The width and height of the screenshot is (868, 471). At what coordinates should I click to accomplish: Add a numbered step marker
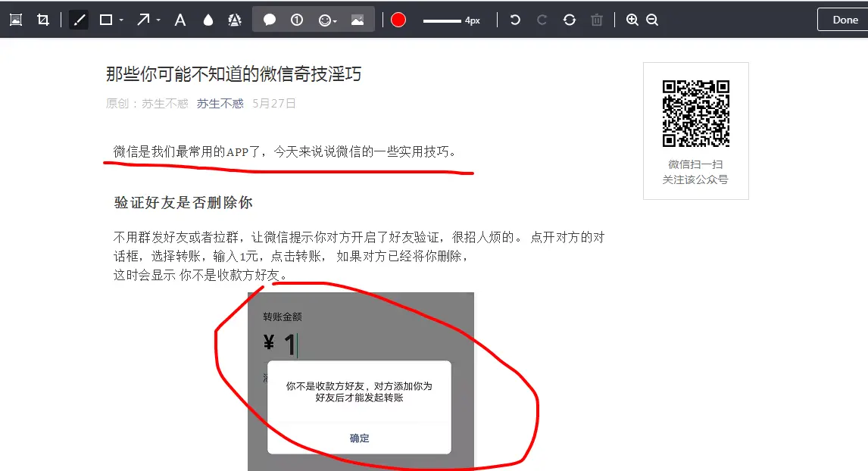point(297,20)
